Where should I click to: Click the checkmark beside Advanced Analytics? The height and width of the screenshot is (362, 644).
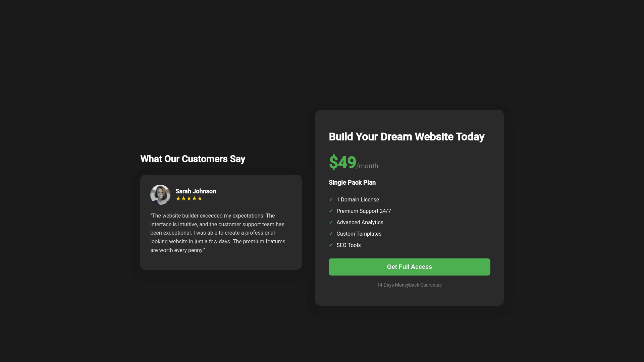pos(331,222)
